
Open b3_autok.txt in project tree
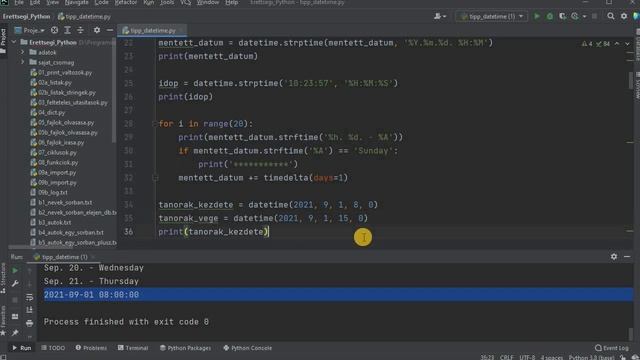point(51,222)
